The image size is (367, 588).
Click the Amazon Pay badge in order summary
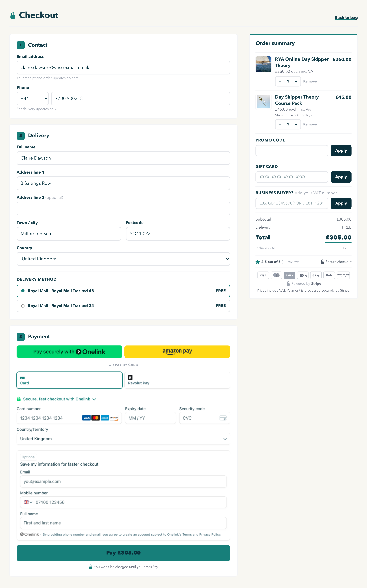[343, 275]
